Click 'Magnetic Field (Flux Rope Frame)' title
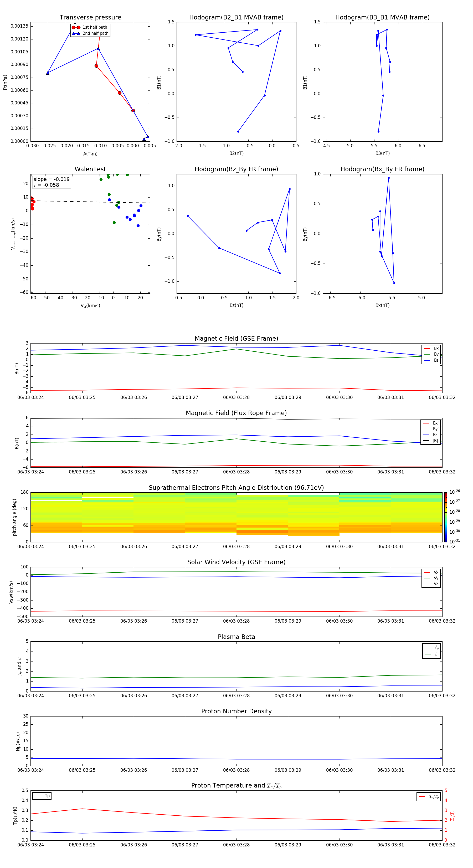 236,413
